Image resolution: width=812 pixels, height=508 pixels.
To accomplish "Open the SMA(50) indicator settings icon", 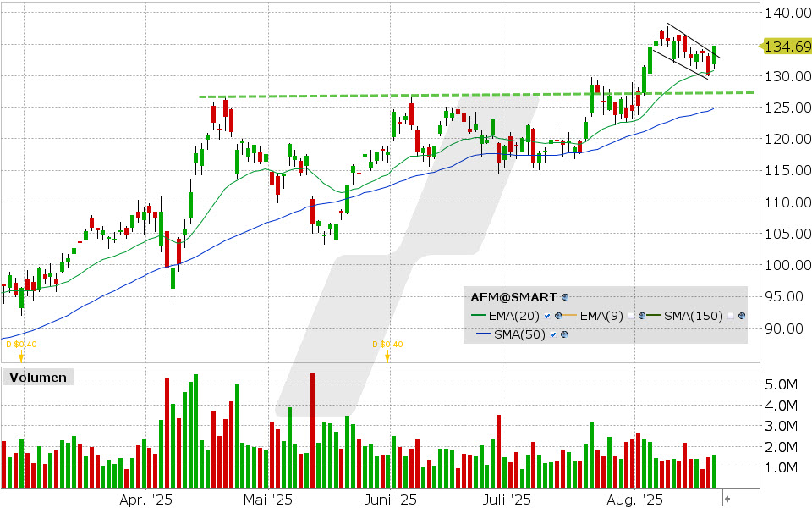I will (564, 334).
